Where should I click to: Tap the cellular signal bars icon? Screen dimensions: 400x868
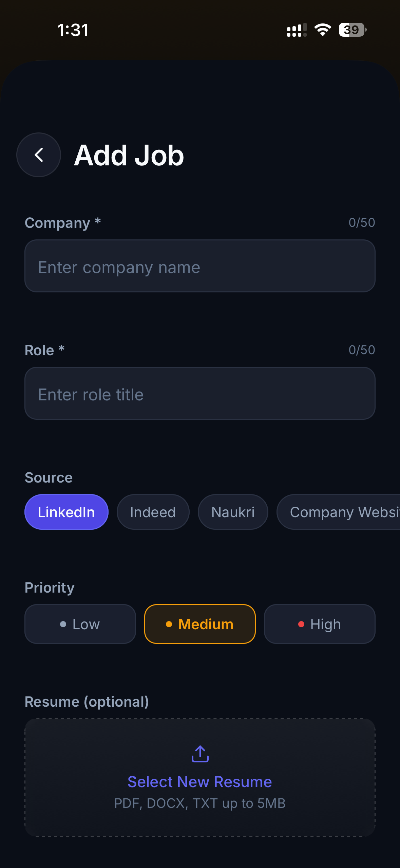pos(296,30)
